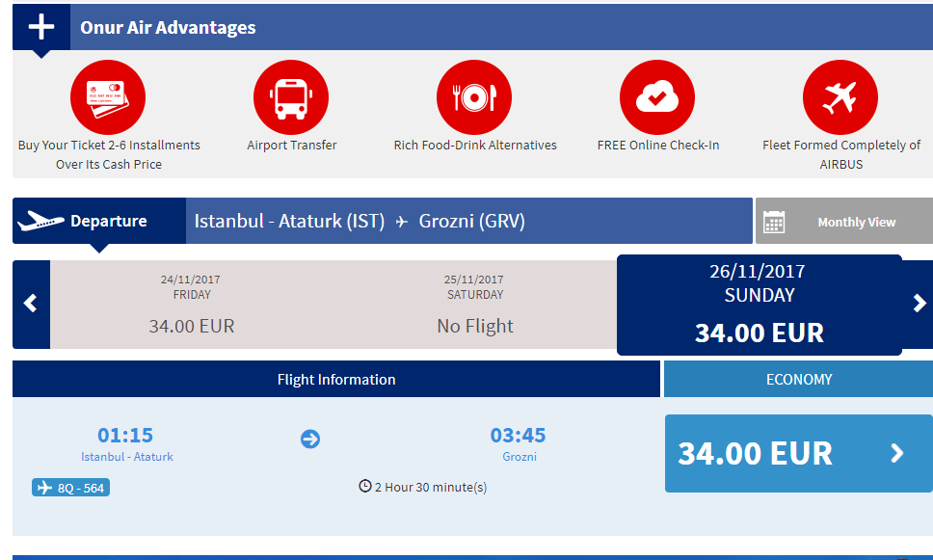This screenshot has height=560, width=933.
Task: Choose the 34.00 EUR economy fare button
Action: pyautogui.click(x=798, y=453)
